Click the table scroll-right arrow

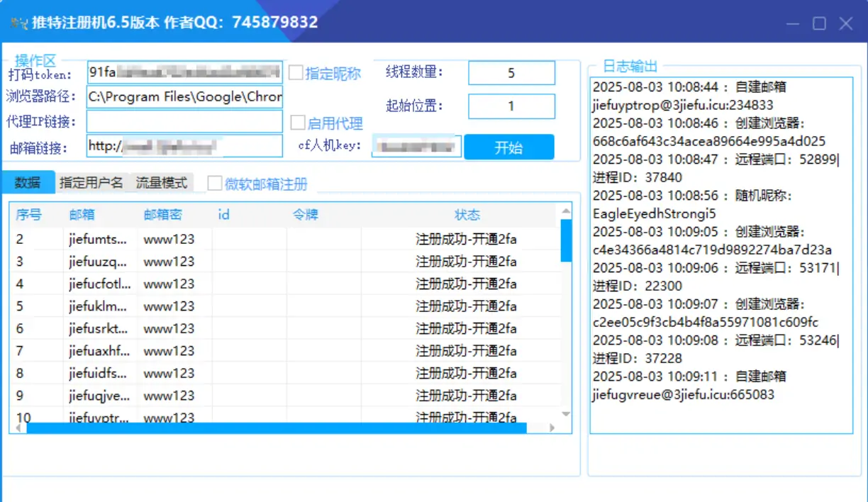coord(552,428)
